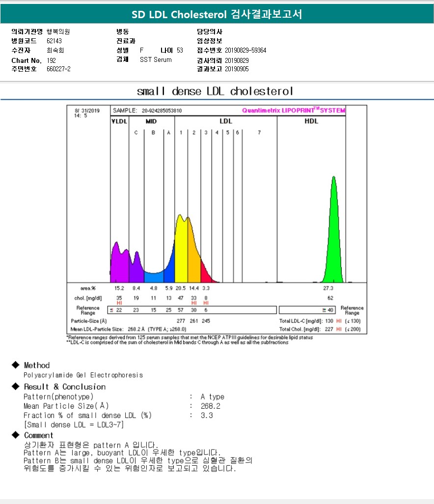Image resolution: width=434 pixels, height=504 pixels.
Task: Select the Chart No. value 192
Action: pos(51,60)
